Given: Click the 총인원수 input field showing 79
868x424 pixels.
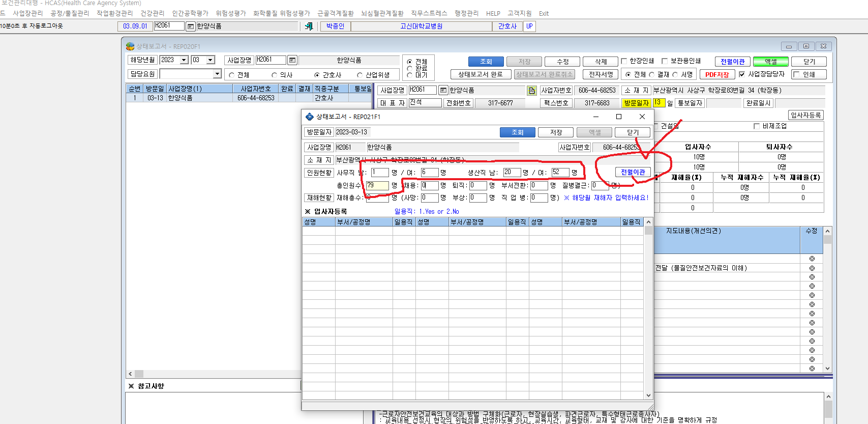Looking at the screenshot, I should tap(378, 186).
